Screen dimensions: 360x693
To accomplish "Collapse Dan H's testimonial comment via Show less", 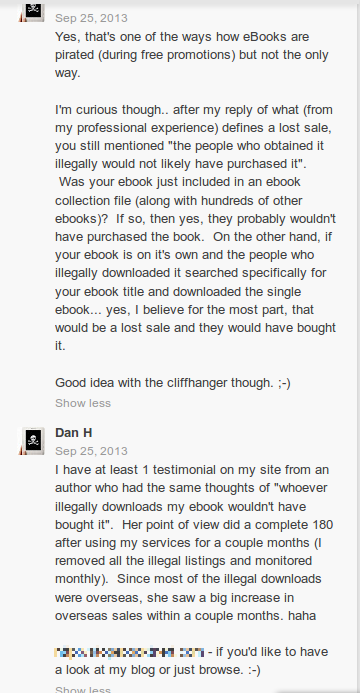I will coord(83,689).
